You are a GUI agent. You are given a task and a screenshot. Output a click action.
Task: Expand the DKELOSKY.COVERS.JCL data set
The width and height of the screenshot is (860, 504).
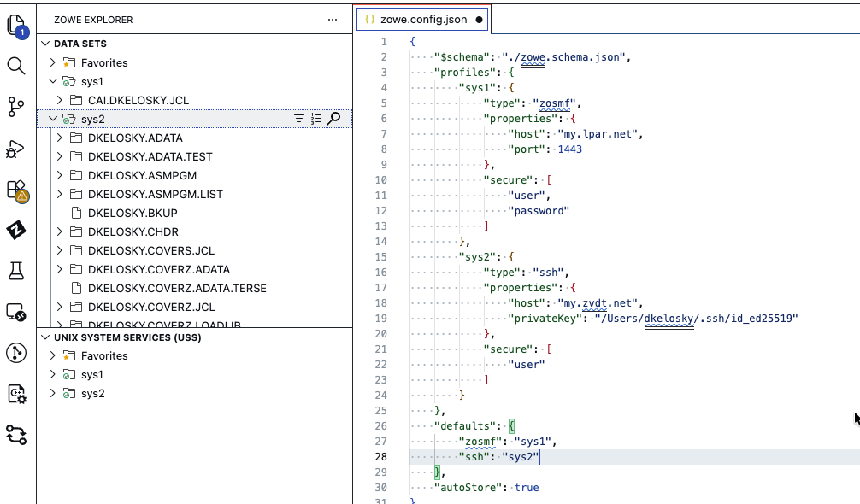[x=60, y=250]
